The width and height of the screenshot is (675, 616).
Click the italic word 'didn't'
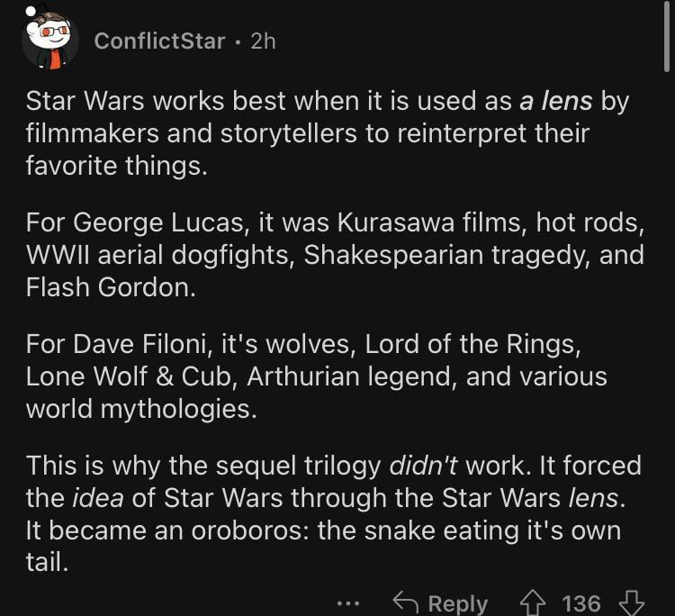click(423, 466)
